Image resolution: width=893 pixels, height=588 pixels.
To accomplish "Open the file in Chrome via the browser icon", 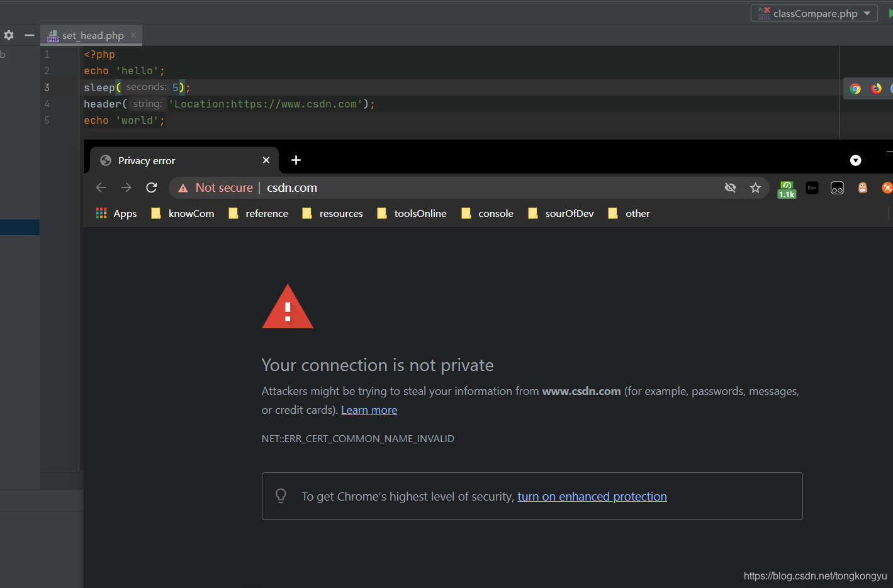I will 855,89.
